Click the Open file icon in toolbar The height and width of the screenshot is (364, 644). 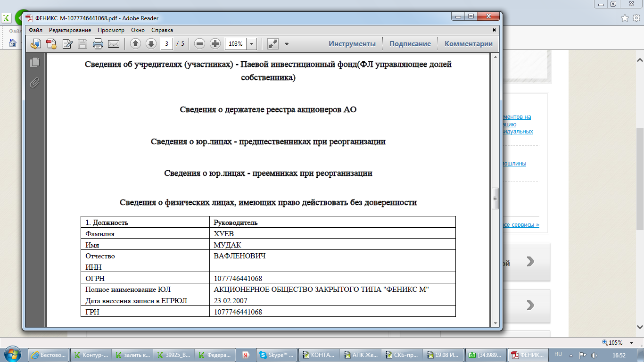click(x=36, y=44)
